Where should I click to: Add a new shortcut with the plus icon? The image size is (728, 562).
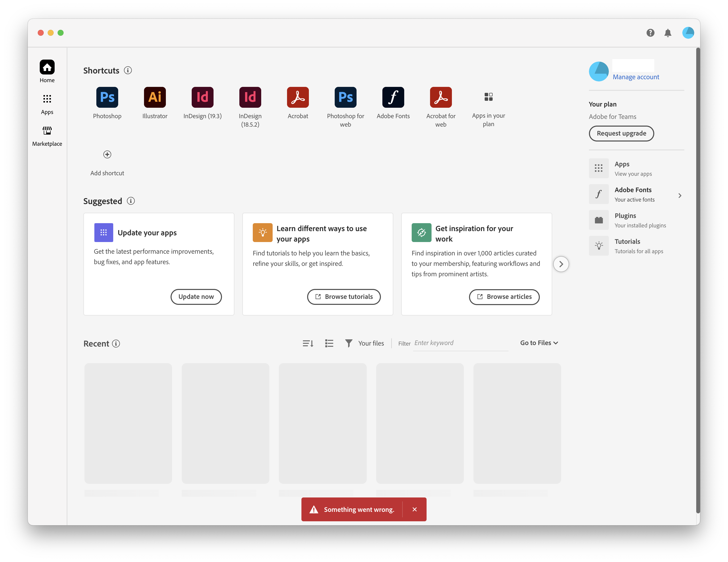point(107,154)
